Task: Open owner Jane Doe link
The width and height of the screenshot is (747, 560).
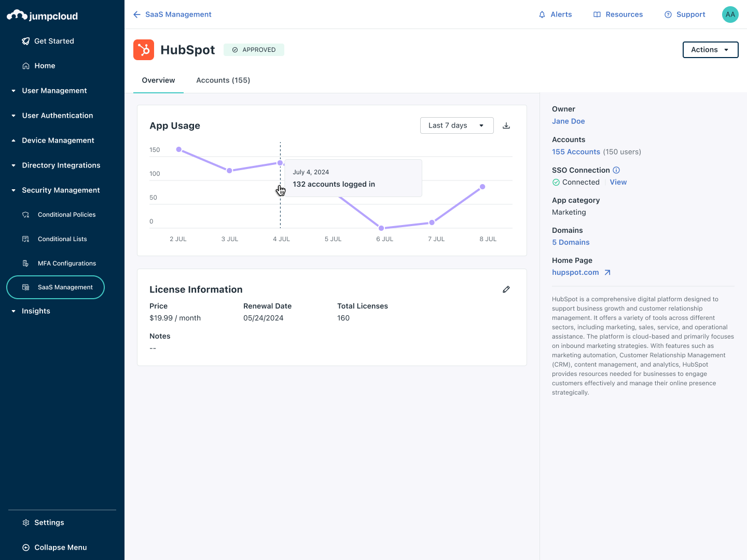Action: click(x=568, y=121)
